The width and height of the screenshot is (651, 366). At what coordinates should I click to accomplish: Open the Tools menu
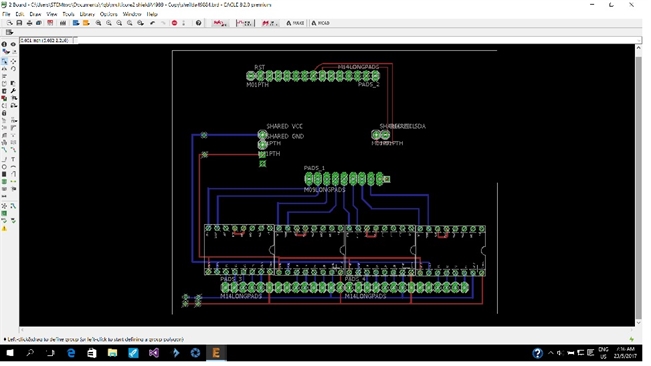tap(68, 14)
